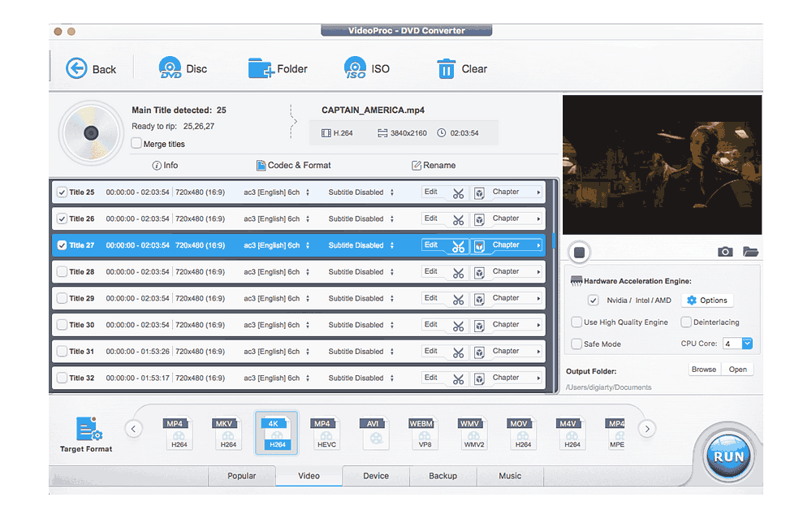
Task: Add a video via the Folder icon
Action: (279, 68)
